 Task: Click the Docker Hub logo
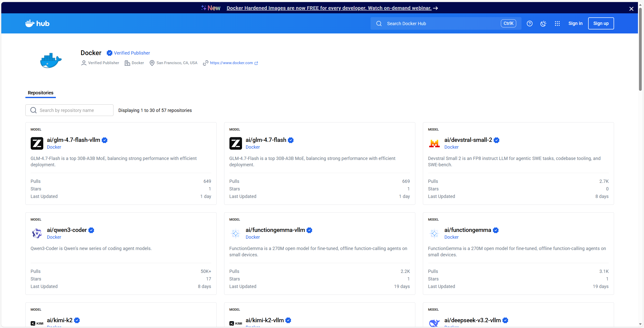(37, 23)
